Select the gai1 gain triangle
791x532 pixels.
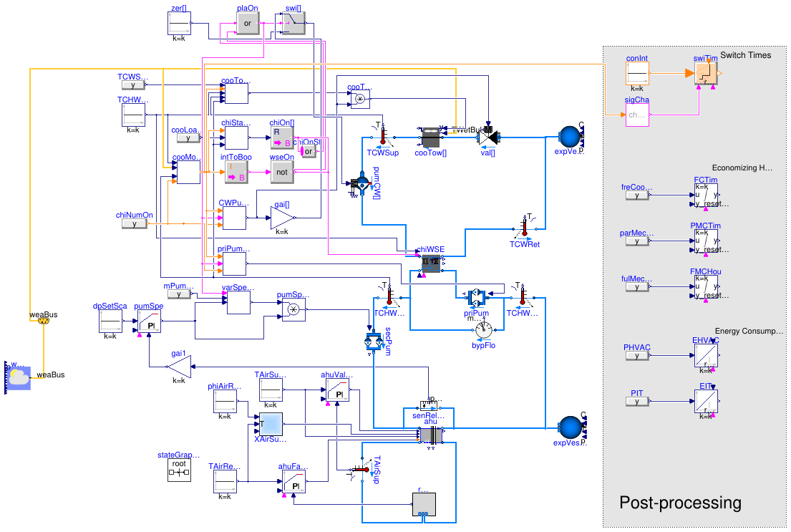click(x=179, y=367)
